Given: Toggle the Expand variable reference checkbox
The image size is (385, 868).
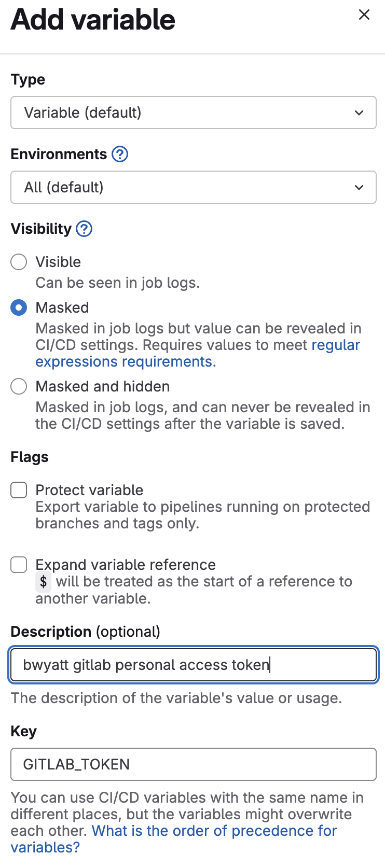Looking at the screenshot, I should coord(19,565).
